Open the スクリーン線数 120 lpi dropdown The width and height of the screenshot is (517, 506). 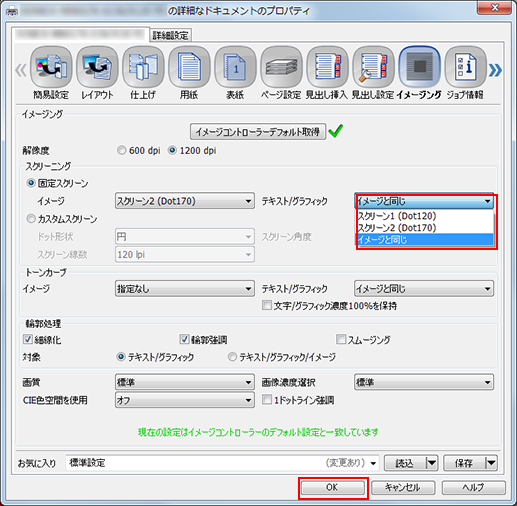(x=185, y=255)
